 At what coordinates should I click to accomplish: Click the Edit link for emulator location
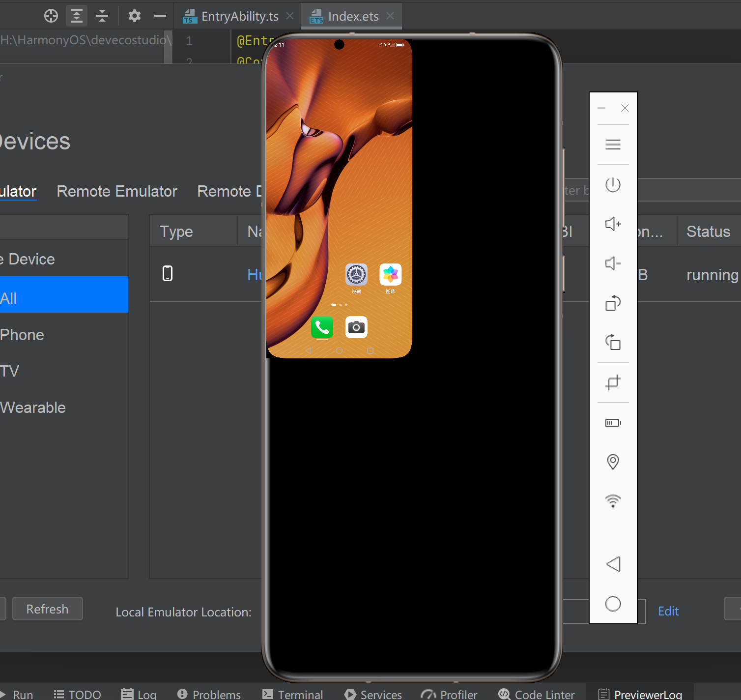point(668,611)
